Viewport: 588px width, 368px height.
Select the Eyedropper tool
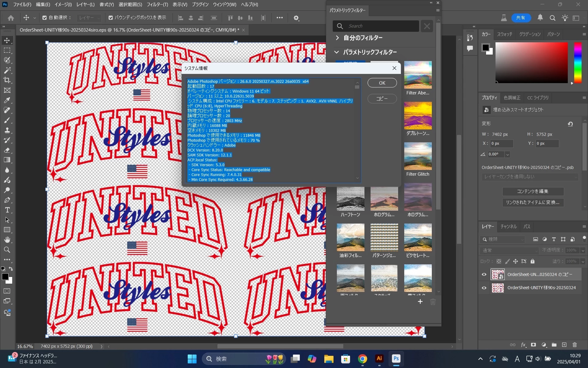click(x=7, y=100)
